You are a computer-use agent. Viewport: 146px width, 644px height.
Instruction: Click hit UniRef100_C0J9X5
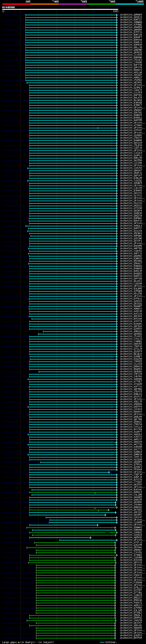pyautogui.click(x=131, y=55)
